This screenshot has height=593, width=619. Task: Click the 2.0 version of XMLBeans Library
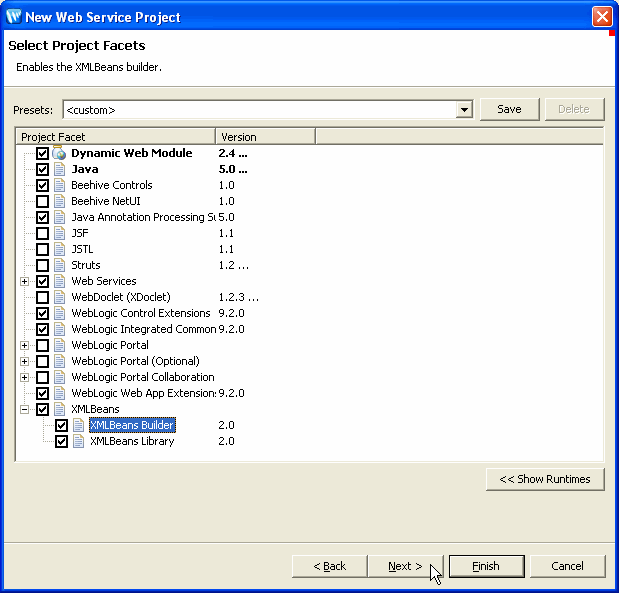point(227,441)
